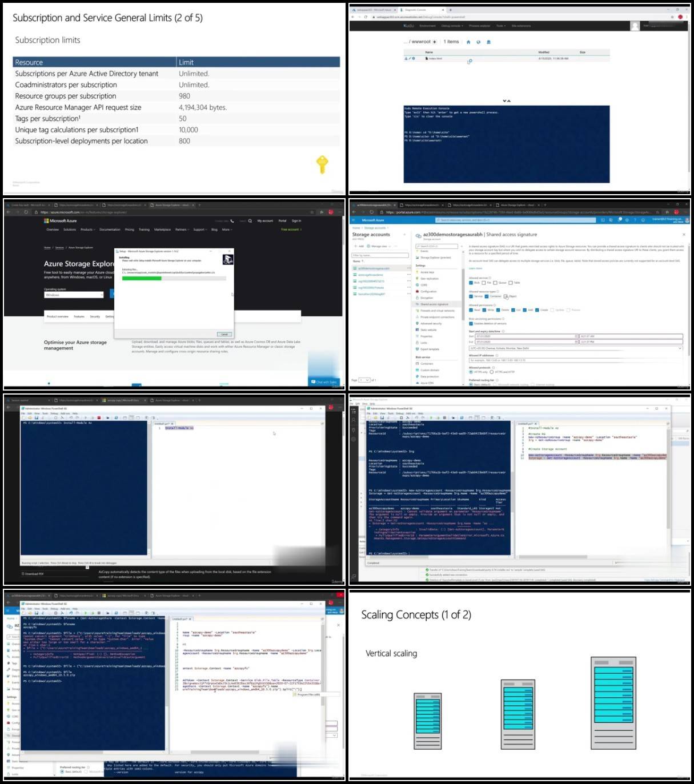694x784 pixels.
Task: Click the Add button in Storage accounts
Action: 359,246
